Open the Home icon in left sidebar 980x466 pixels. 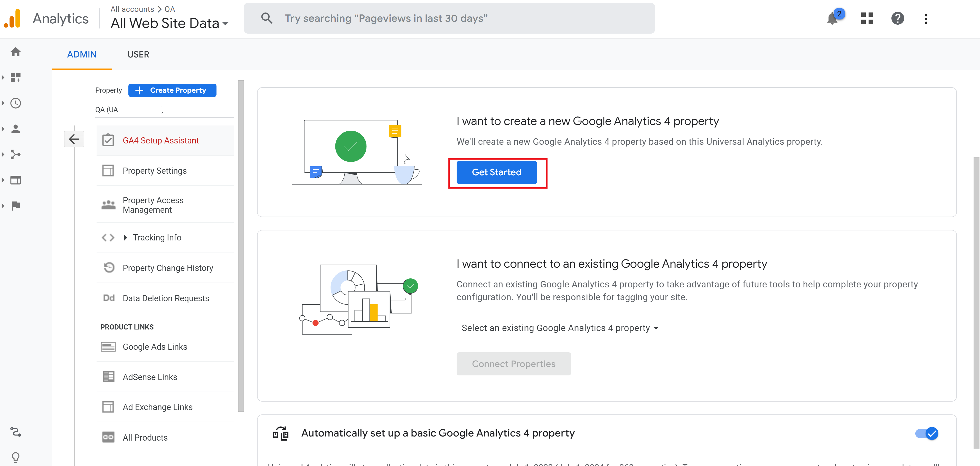pyautogui.click(x=16, y=52)
